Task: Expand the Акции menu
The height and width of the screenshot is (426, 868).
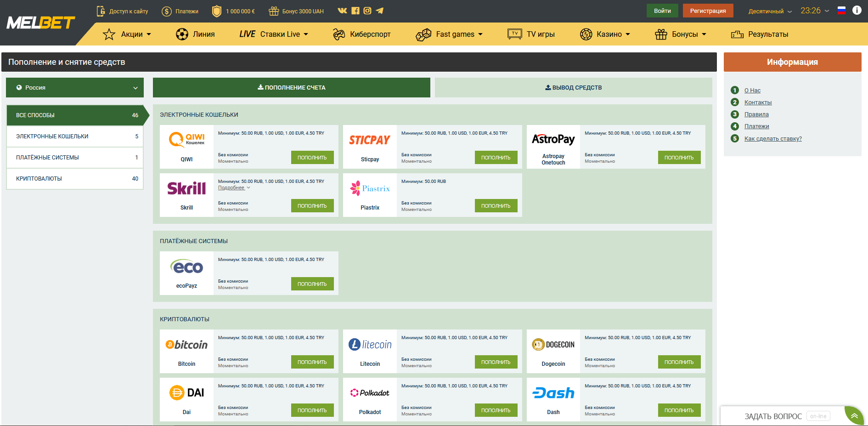Action: tap(127, 34)
